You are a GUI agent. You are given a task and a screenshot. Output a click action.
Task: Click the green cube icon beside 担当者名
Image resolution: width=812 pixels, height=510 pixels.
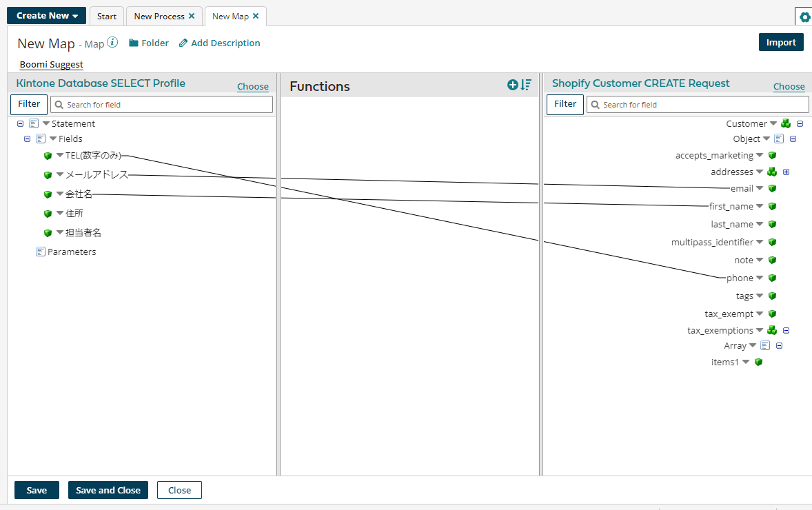pos(48,233)
